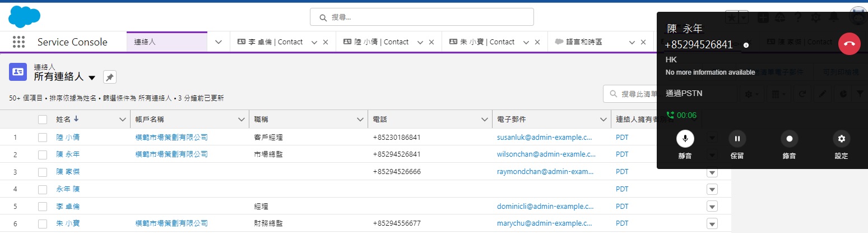Open the Trailhead guidance icon
This screenshot has height=233, width=868.
tap(779, 17)
